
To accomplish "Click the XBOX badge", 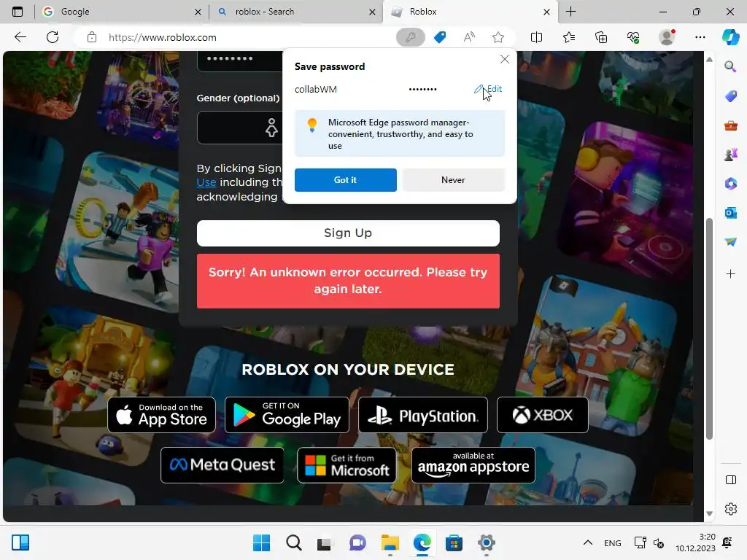I will coord(543,415).
